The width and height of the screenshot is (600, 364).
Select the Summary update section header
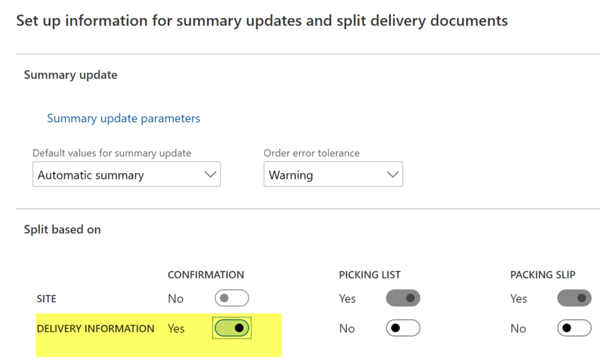pyautogui.click(x=70, y=75)
